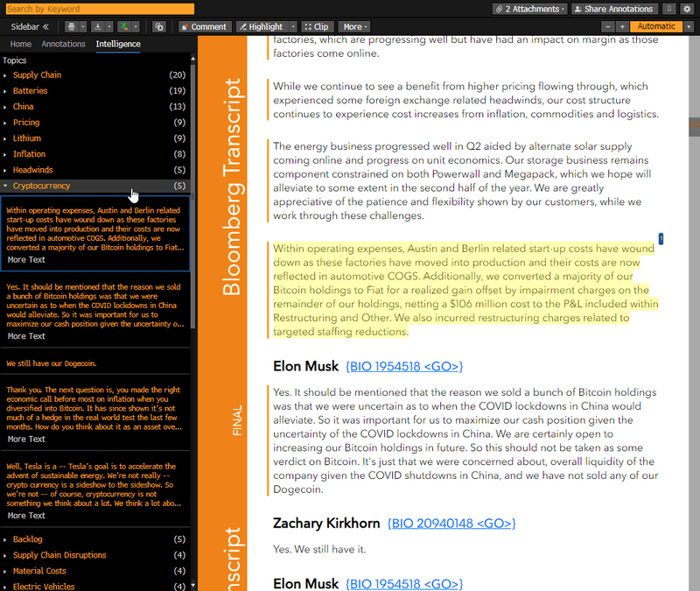The width and height of the screenshot is (700, 591).
Task: Click the Share Annotations button
Action: [613, 9]
